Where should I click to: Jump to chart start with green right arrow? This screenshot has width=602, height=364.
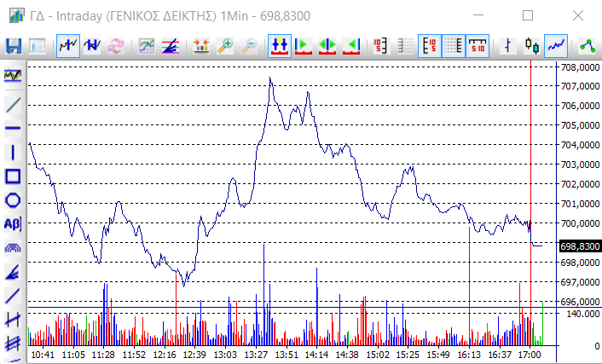[x=304, y=46]
